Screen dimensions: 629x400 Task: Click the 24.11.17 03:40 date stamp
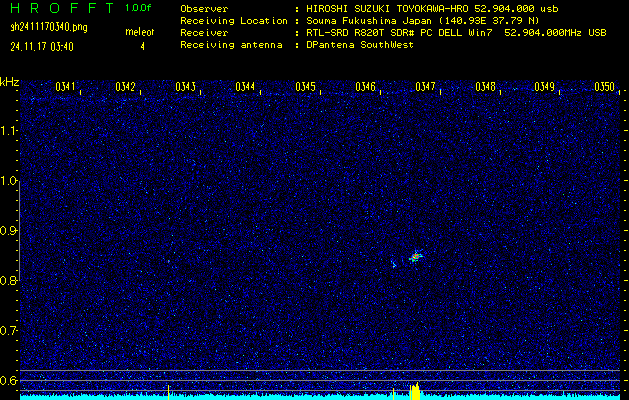45,46
